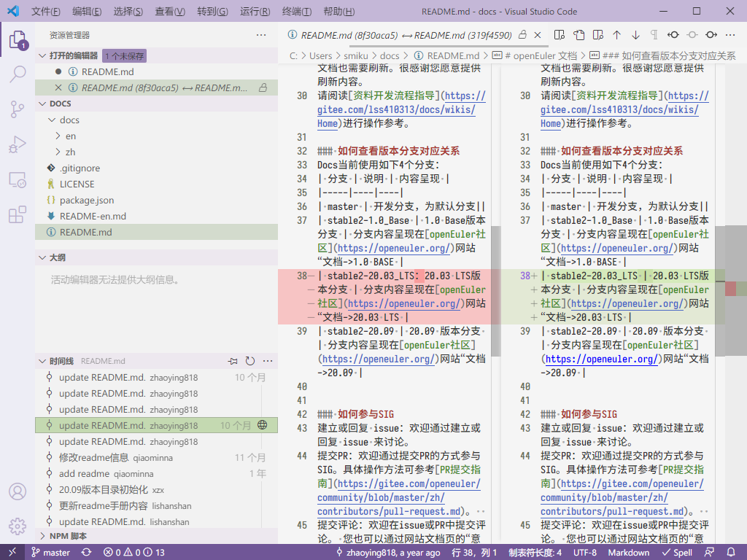Click docs segment in breadcrumb path
Image resolution: width=747 pixels, height=560 pixels.
click(x=390, y=55)
